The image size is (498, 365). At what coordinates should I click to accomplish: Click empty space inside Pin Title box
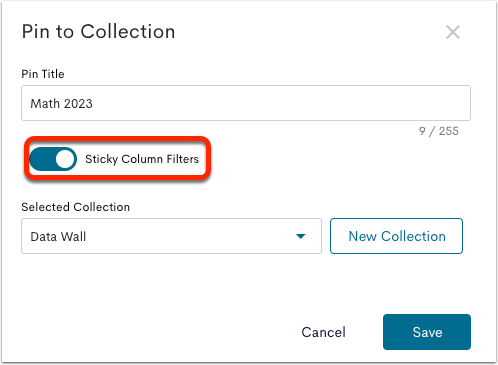pyautogui.click(x=280, y=103)
